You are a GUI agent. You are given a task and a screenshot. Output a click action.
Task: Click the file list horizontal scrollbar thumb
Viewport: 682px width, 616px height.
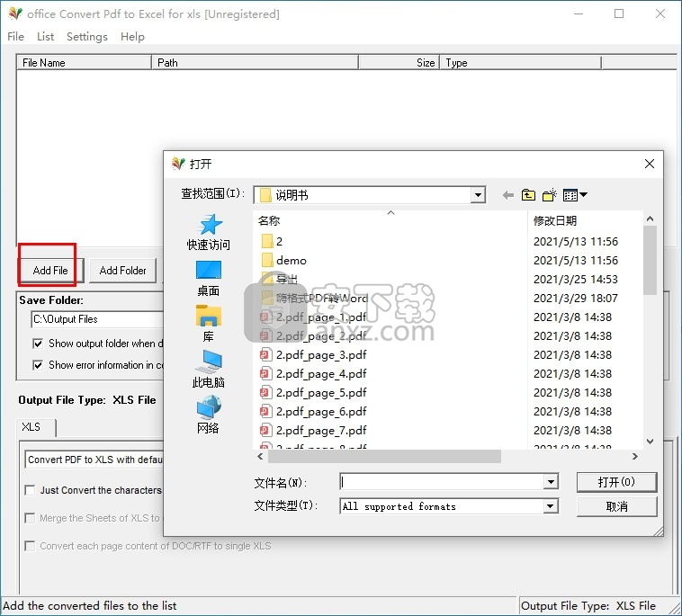click(384, 457)
